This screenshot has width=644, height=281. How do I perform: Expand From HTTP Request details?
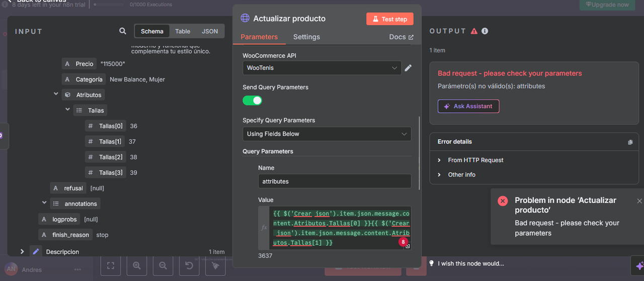pos(475,160)
